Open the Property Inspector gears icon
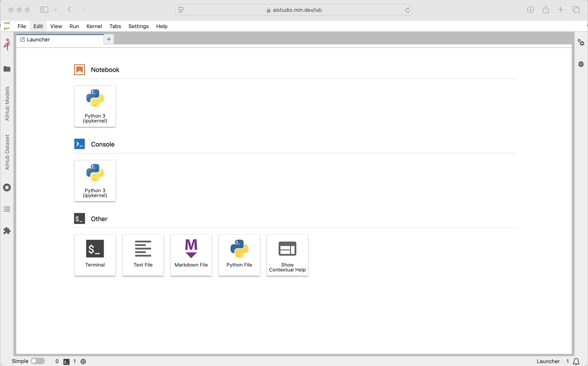This screenshot has height=366, width=588. pos(581,42)
